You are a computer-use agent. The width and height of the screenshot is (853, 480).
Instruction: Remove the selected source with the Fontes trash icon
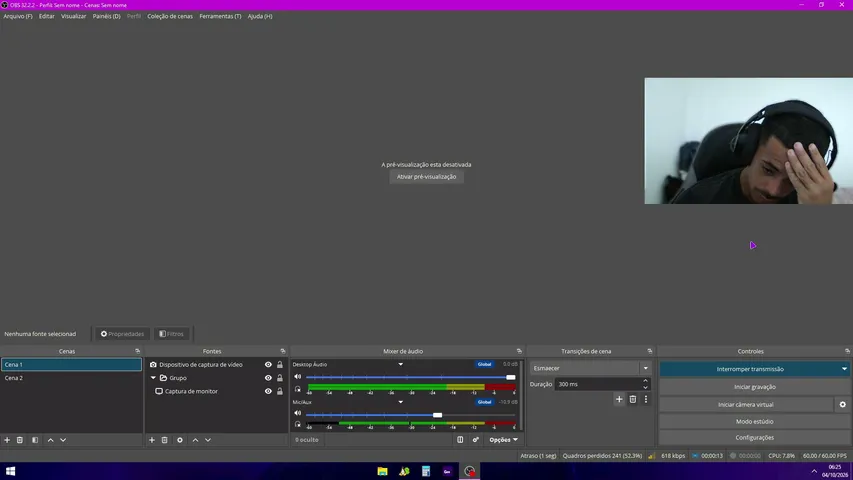[164, 440]
